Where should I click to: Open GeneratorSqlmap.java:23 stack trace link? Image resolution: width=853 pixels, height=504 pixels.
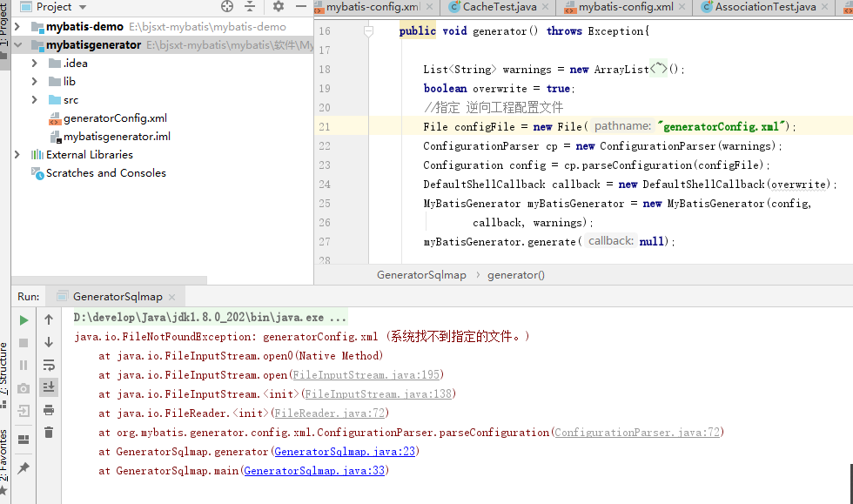345,451
